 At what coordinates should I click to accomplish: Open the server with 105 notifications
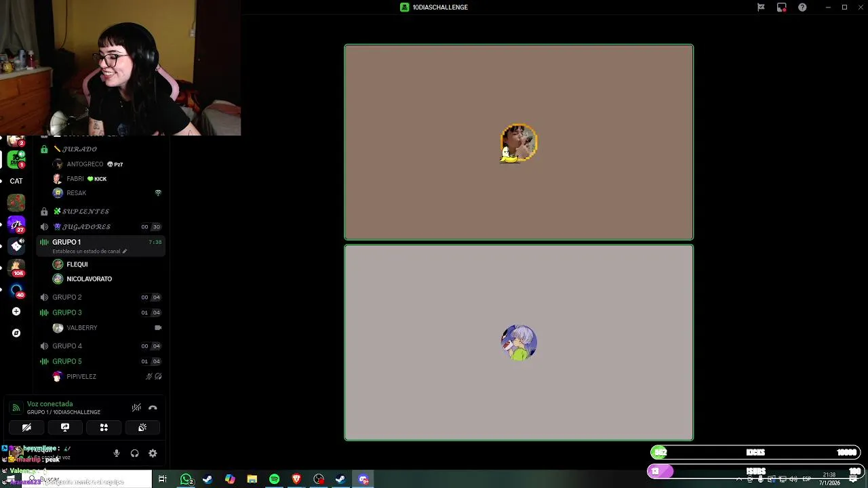[16, 268]
